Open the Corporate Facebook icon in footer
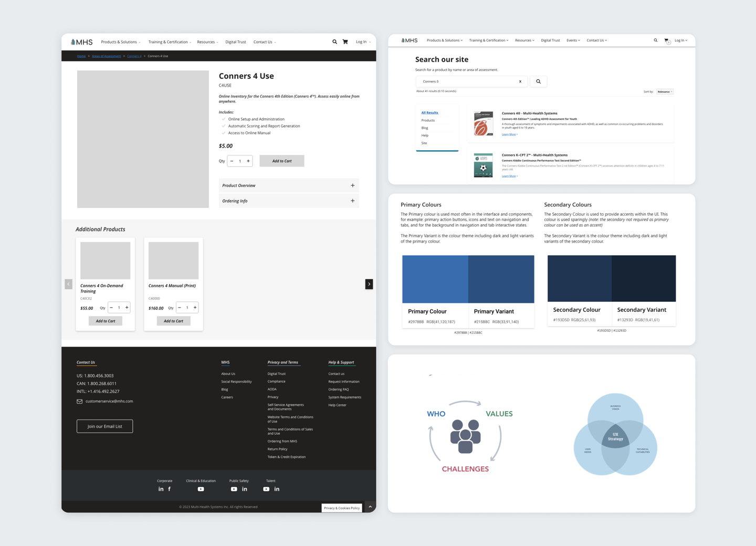The image size is (756, 546). (x=169, y=489)
